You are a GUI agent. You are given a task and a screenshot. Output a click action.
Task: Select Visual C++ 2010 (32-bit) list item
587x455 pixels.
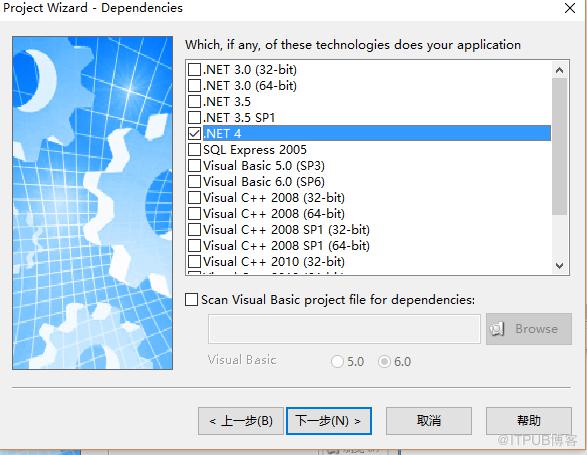tap(274, 261)
